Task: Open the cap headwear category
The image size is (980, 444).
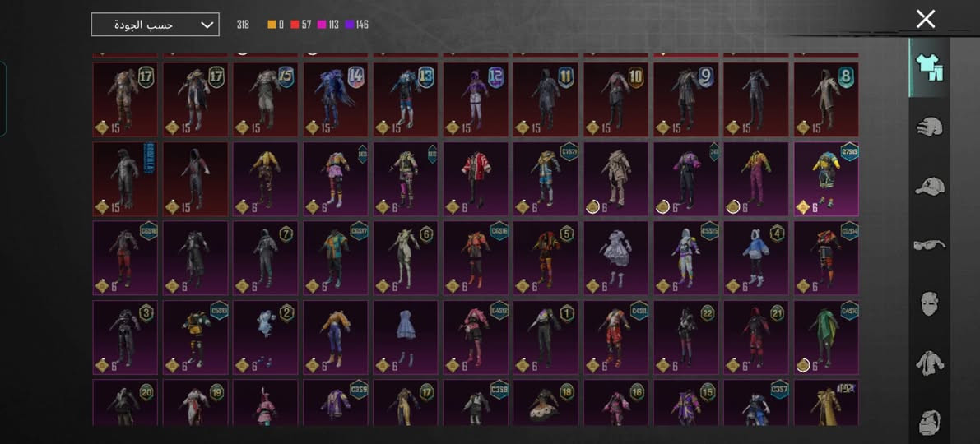Action: coord(929,186)
